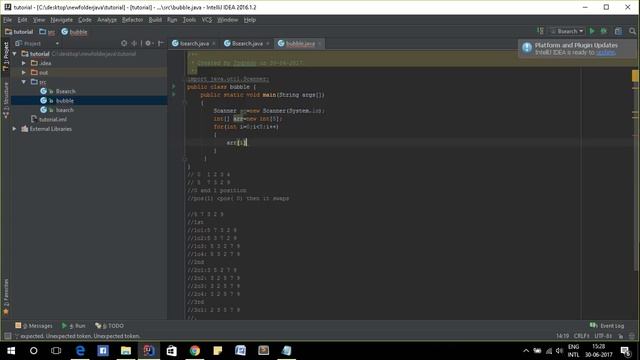Click the run gutter arrow beside main method
Screen dimensions: 640x360
coord(174,94)
